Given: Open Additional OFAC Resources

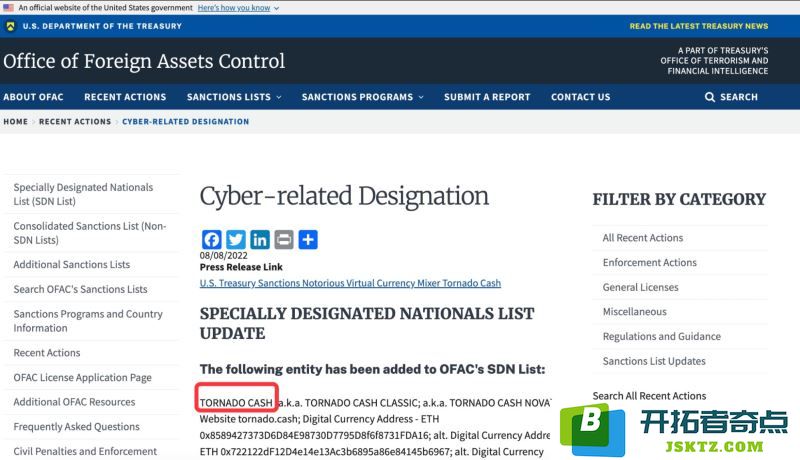Looking at the screenshot, I should [92, 402].
